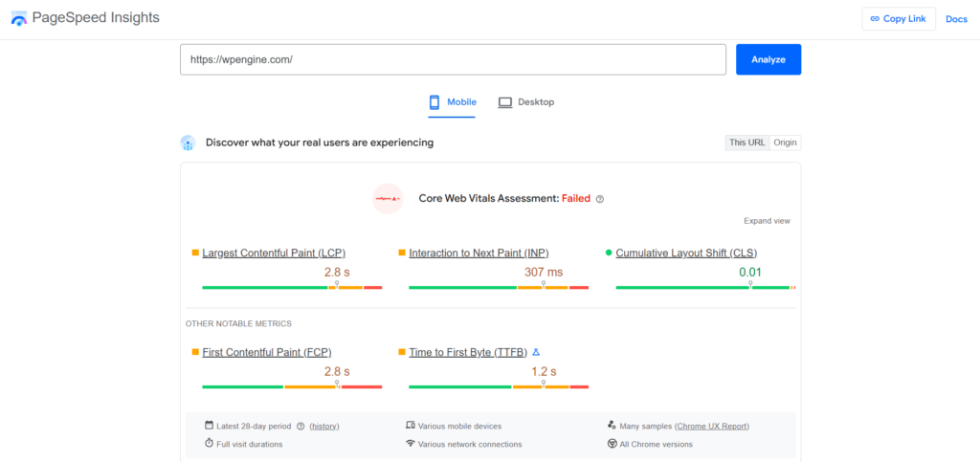The image size is (980, 462).
Task: Click the orange square icon beside LCP
Action: click(x=195, y=253)
